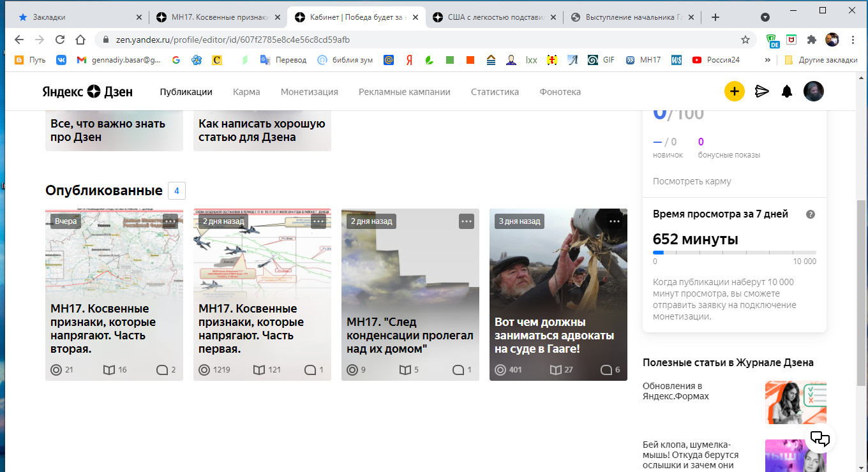Open the Chrome extensions puzzle icon
Viewport: 868px width, 472px height.
[812, 40]
